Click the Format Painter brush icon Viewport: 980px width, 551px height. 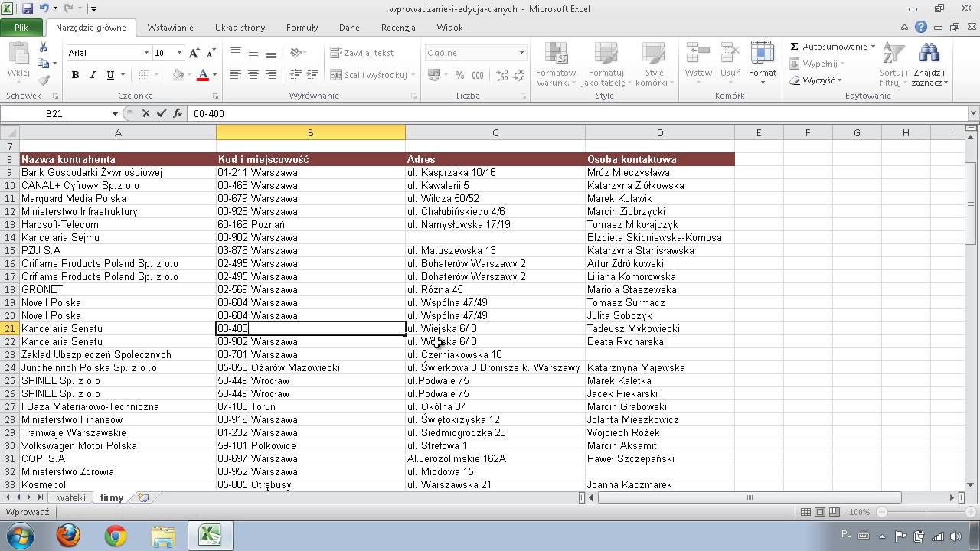click(44, 80)
